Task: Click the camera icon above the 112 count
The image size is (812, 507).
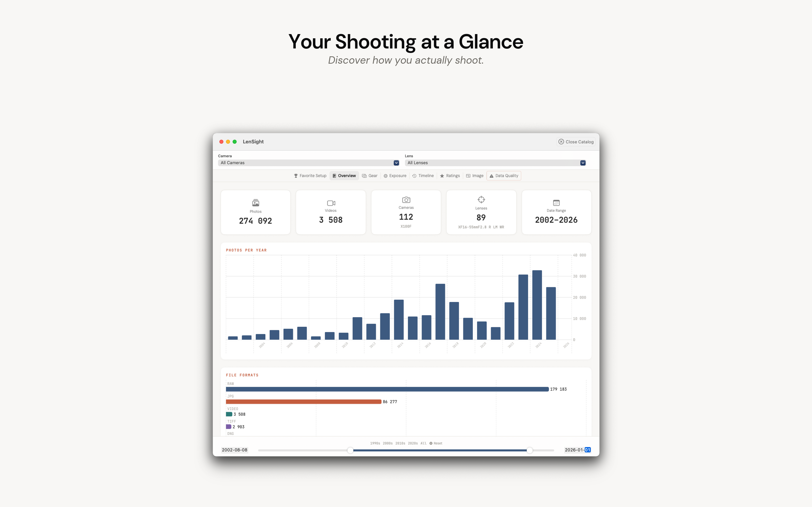Action: (406, 199)
